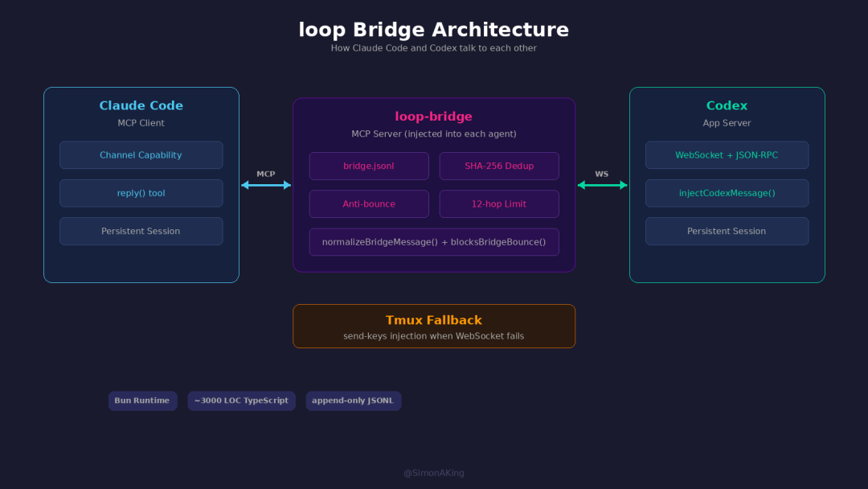
Task: Click the blue MCP double arrow
Action: click(x=266, y=185)
